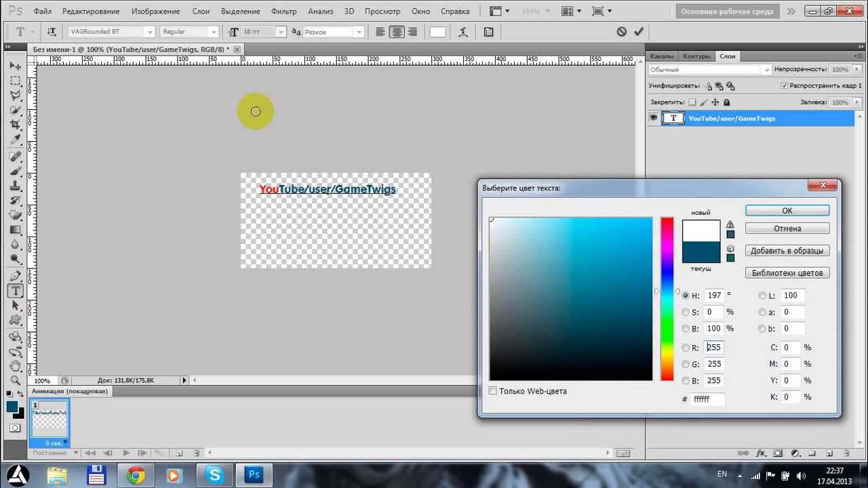Select the History Brush tool
This screenshot has width=868, height=488.
(x=15, y=201)
